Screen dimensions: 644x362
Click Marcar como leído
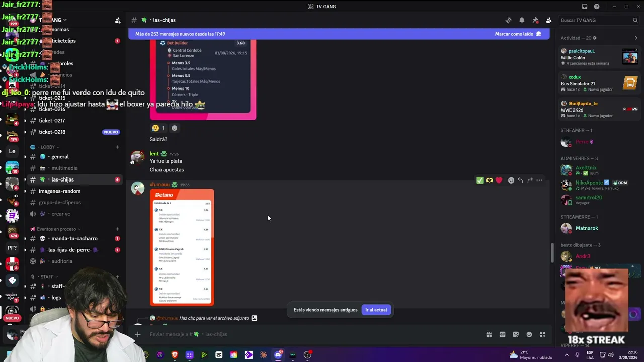tap(518, 34)
